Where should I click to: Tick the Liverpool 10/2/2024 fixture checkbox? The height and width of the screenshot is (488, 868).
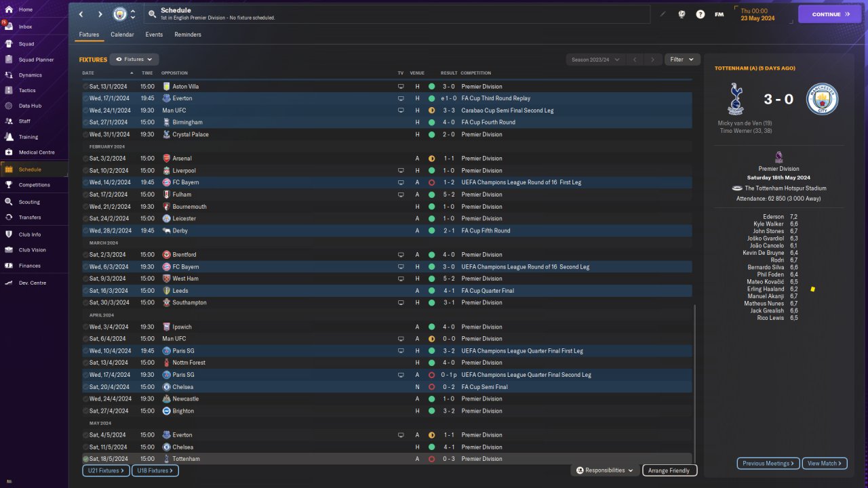point(85,171)
